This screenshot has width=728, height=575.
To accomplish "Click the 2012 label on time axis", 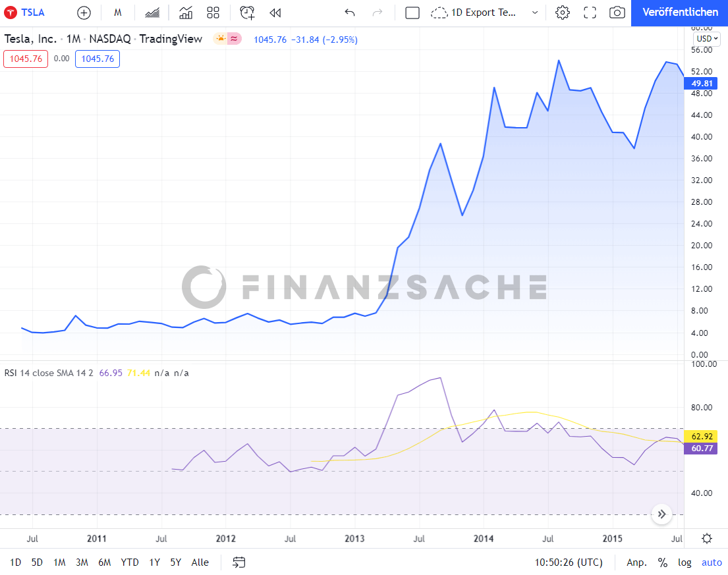I will click(x=225, y=539).
